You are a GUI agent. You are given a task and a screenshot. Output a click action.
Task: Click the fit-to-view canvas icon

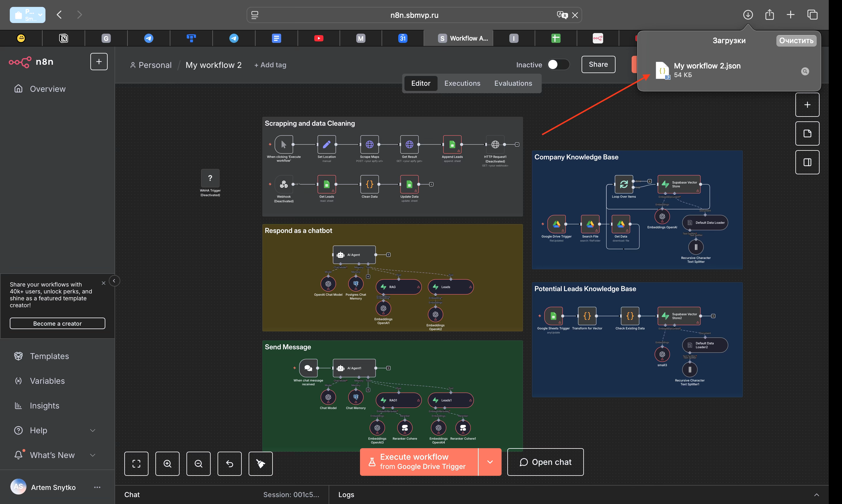click(136, 464)
